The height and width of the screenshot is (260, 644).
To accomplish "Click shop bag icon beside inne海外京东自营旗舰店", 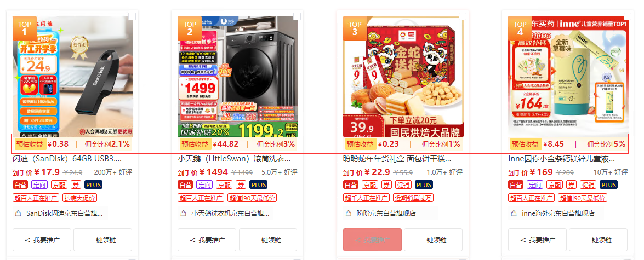I will point(514,213).
